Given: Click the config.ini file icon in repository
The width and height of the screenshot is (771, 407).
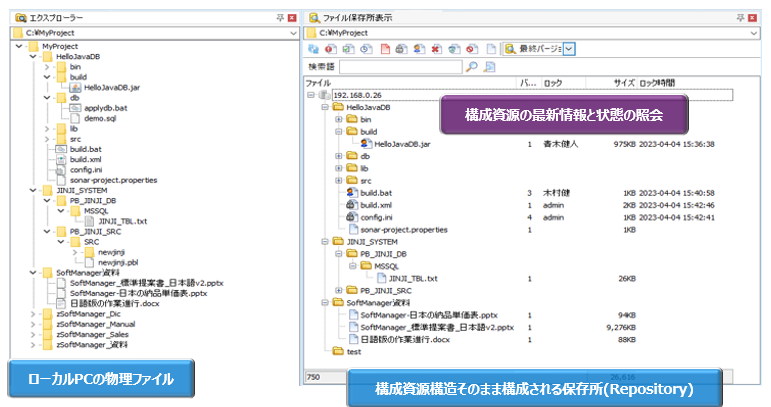Looking at the screenshot, I should (352, 216).
